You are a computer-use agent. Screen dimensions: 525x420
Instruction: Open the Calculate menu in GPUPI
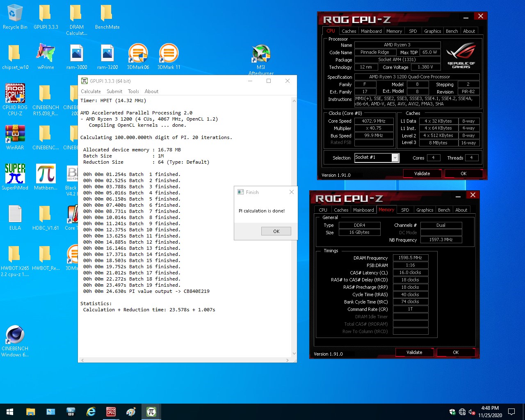91,91
